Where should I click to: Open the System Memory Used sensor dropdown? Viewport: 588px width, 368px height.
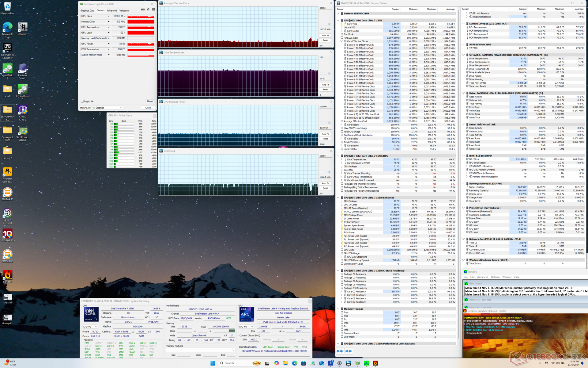point(108,55)
